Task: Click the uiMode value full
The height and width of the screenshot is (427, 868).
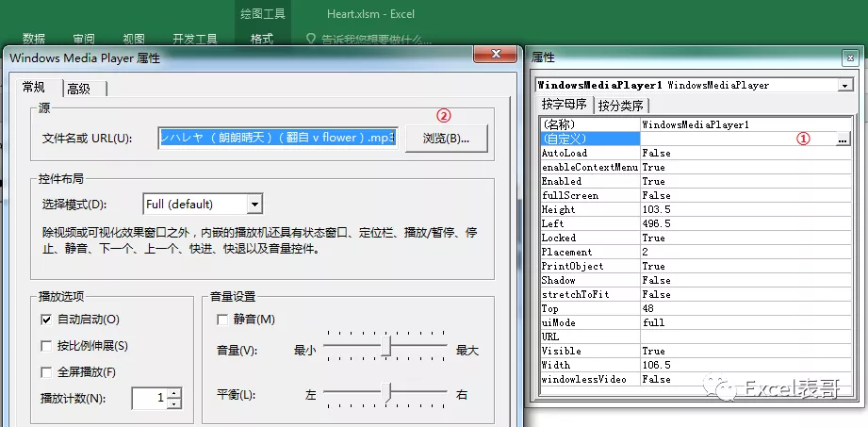Action: [745, 322]
